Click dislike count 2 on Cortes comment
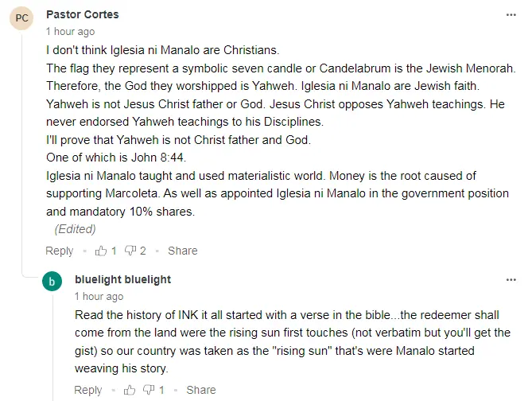 coord(143,251)
